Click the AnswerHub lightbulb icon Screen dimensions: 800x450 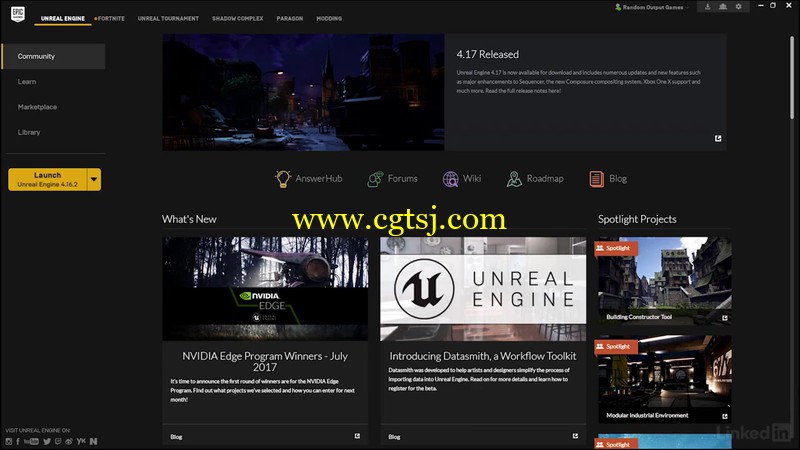pyautogui.click(x=283, y=179)
